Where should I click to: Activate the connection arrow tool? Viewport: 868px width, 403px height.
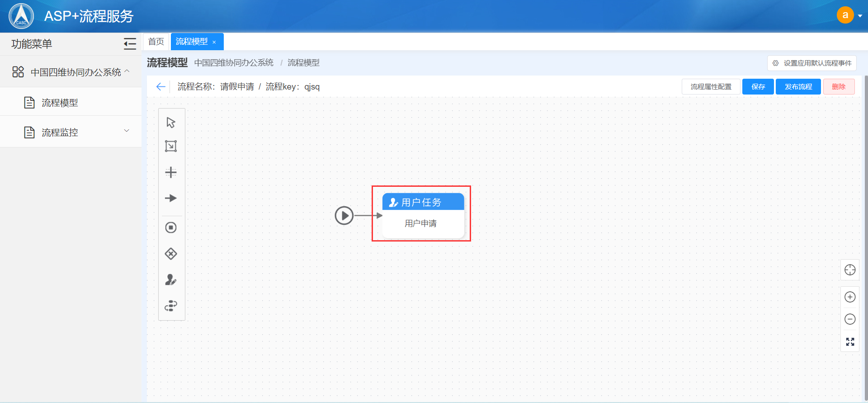[x=171, y=198]
